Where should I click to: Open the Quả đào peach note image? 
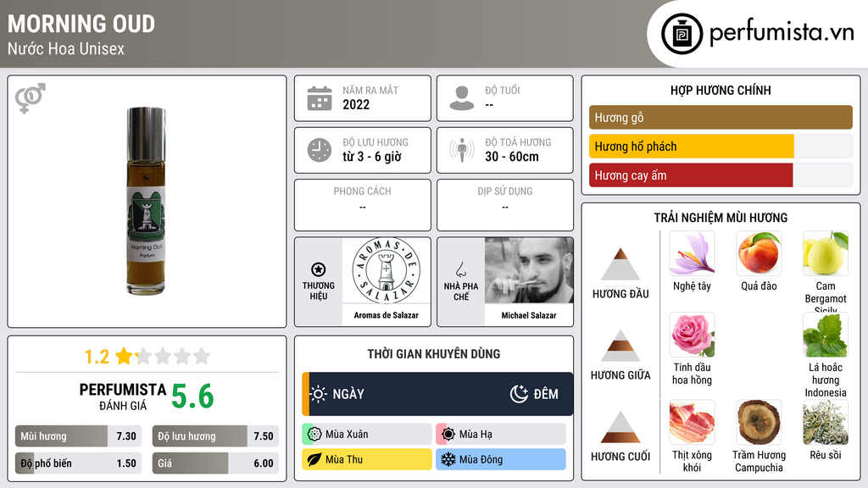[x=759, y=253]
